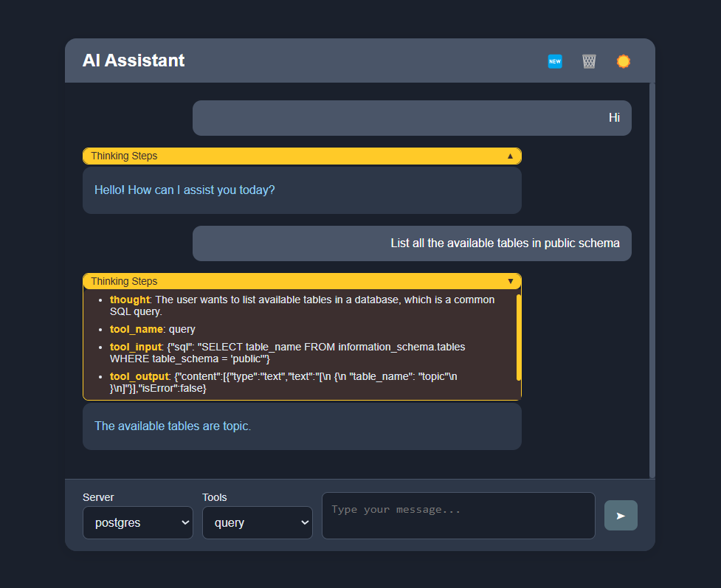
Task: Click "The available tables are topic." response
Action: 173,426
